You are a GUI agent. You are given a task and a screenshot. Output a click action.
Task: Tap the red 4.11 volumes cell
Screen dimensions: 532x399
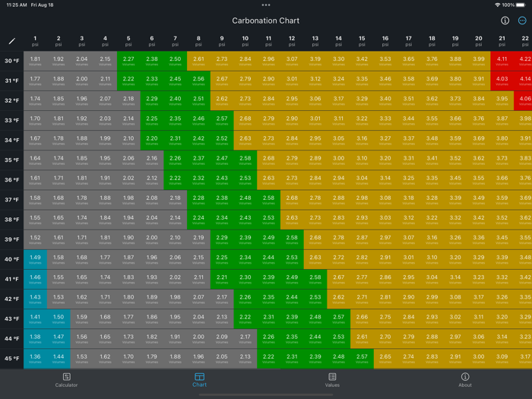click(x=502, y=61)
